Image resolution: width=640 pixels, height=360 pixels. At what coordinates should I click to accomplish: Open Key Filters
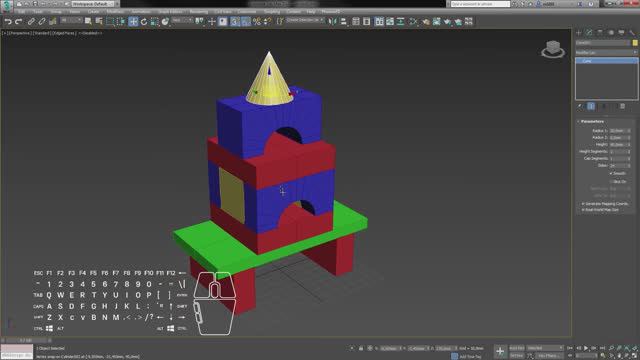click(549, 356)
